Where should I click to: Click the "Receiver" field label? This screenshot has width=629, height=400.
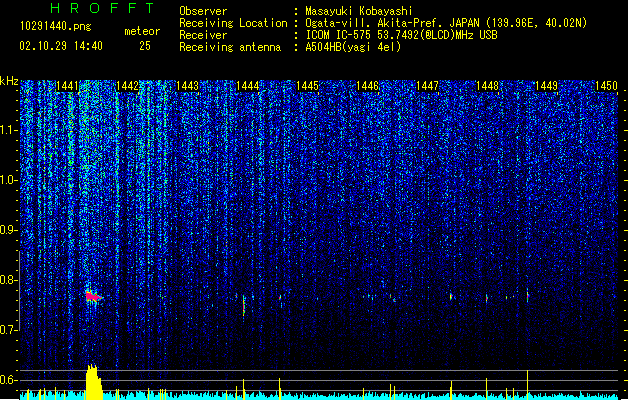203,35
